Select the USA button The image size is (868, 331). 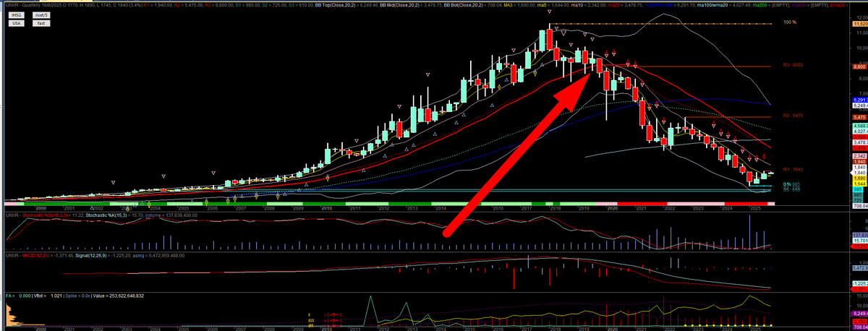(x=16, y=23)
